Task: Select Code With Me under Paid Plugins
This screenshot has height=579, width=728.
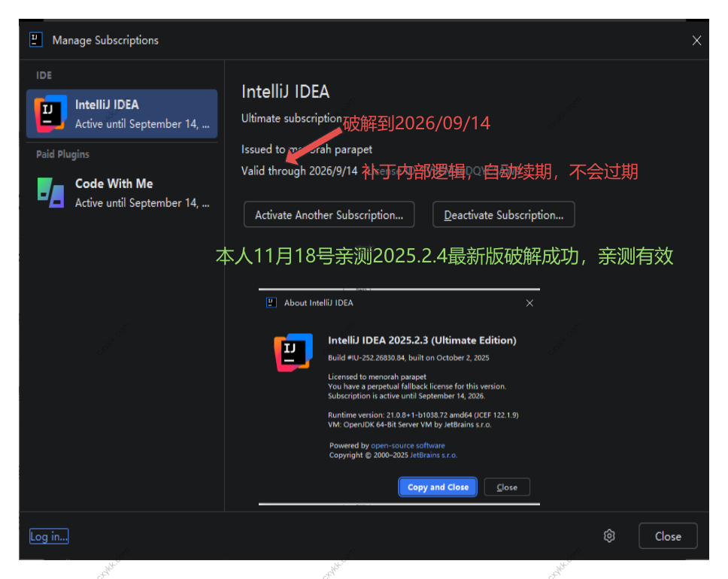Action: pyautogui.click(x=114, y=183)
